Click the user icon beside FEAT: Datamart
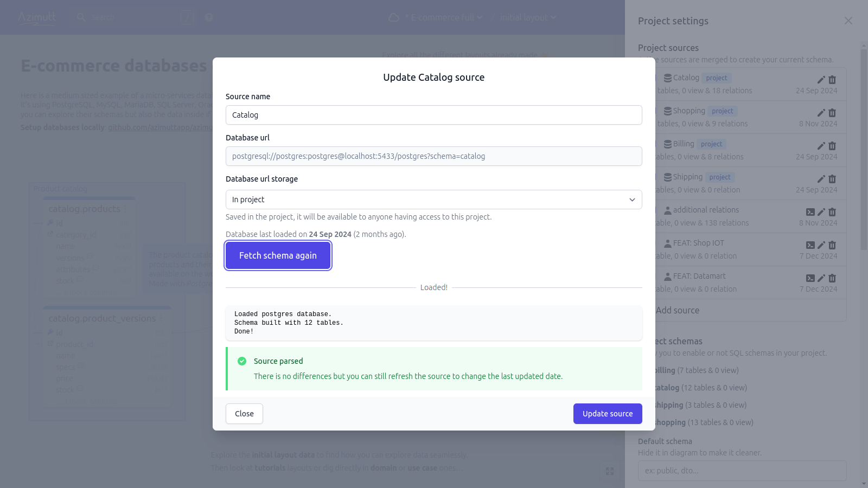The height and width of the screenshot is (488, 868). click(x=667, y=275)
